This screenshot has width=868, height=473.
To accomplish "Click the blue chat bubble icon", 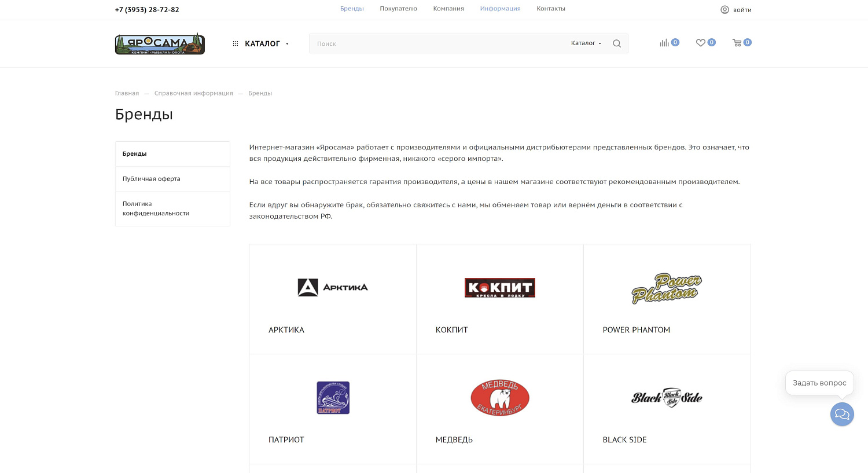I will click(x=842, y=415).
